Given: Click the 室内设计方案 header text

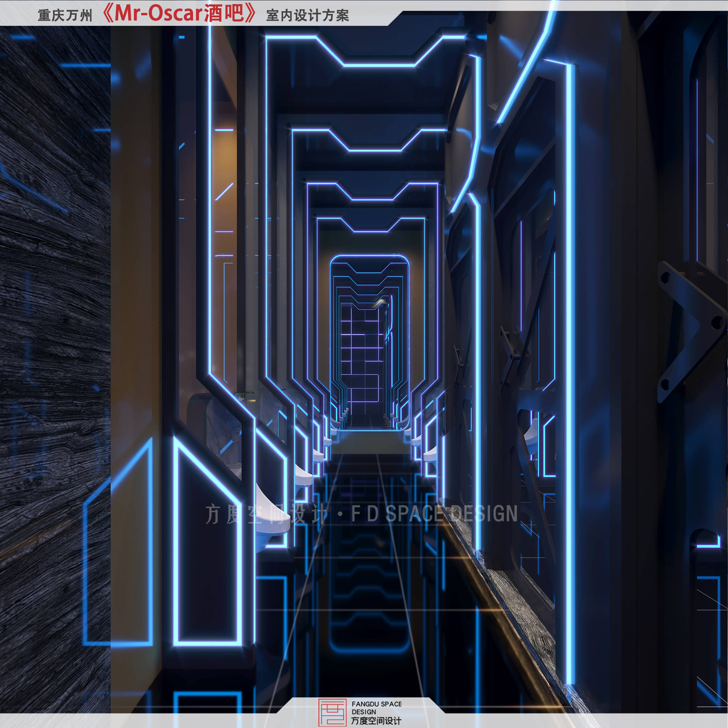Looking at the screenshot, I should pyautogui.click(x=308, y=15).
